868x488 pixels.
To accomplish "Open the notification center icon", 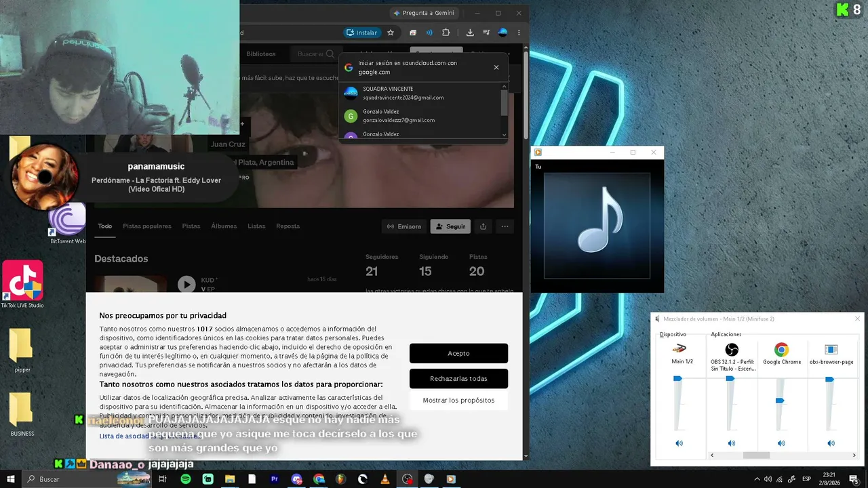I will pos(854,479).
